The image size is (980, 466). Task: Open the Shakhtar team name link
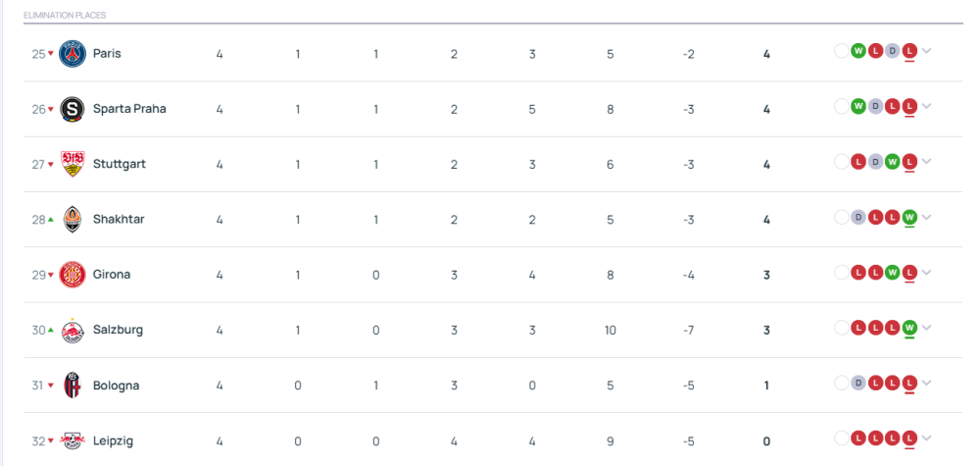[119, 220]
